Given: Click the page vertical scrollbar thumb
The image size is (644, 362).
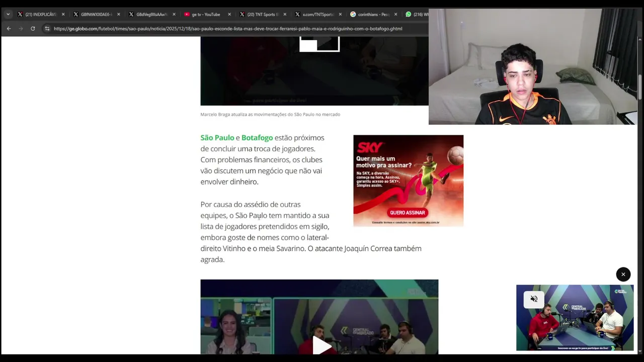Looking at the screenshot, I should [640, 87].
